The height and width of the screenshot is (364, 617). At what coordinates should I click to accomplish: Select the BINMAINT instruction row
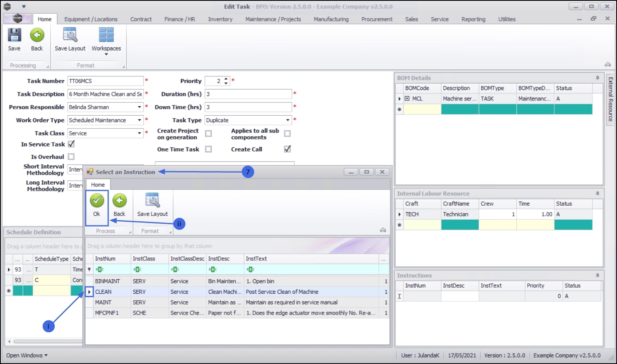click(x=237, y=281)
